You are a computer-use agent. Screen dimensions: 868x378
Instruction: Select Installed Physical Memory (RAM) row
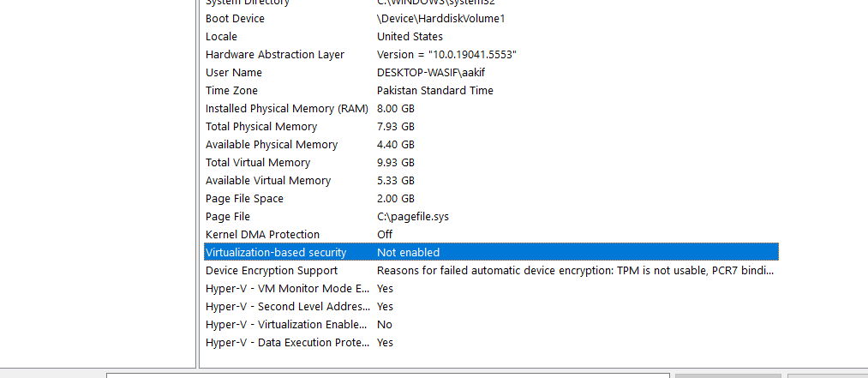coord(286,109)
